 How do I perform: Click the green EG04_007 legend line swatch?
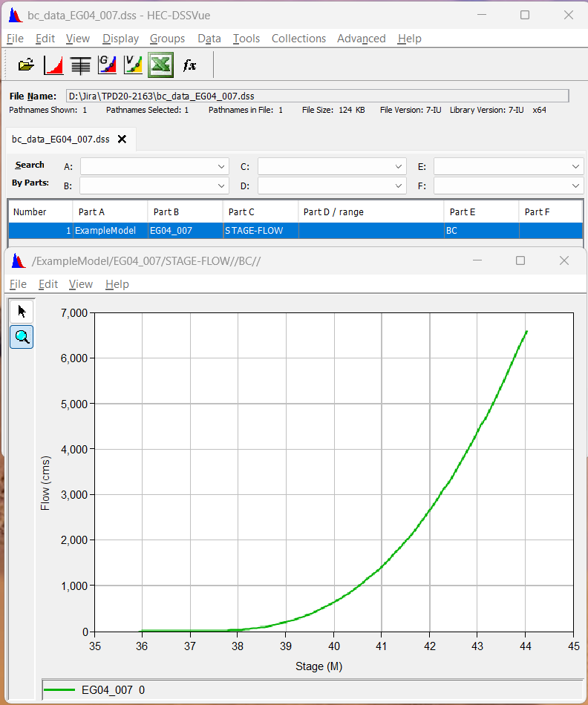[60, 690]
